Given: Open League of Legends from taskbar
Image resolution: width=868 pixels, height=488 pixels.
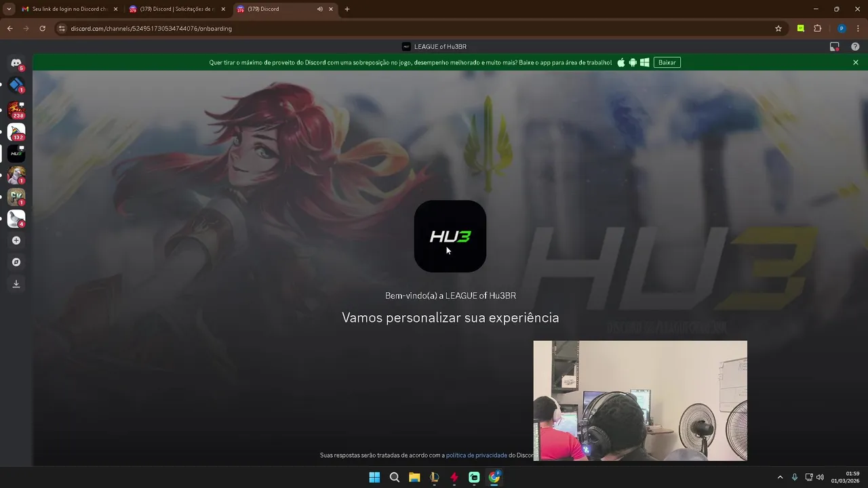Looking at the screenshot, I should coord(435,477).
